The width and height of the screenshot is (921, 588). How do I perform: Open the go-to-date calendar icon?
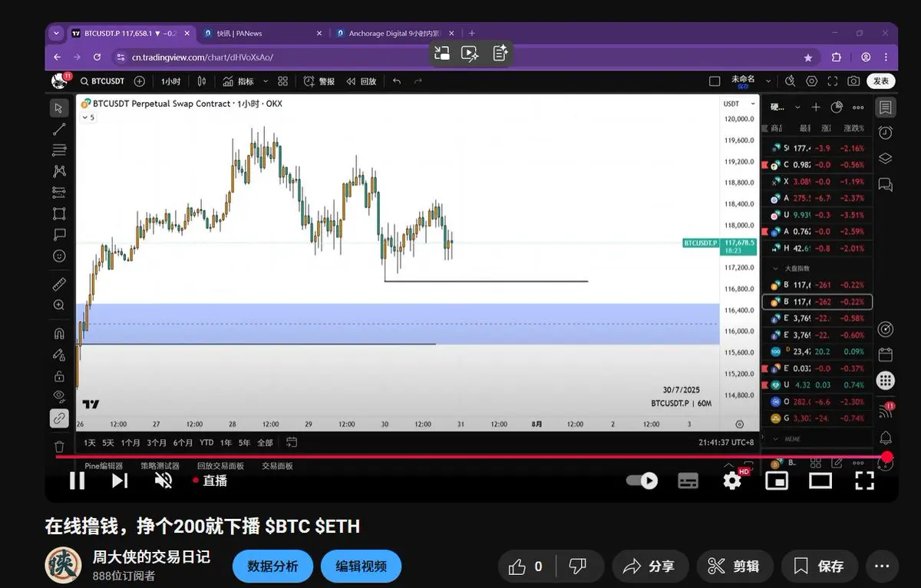click(x=292, y=442)
